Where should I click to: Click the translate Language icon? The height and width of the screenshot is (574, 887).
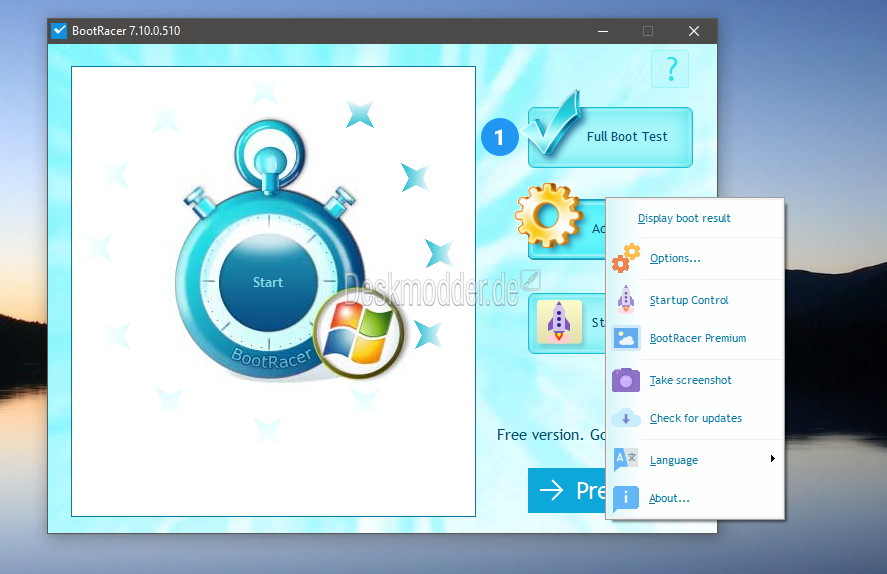click(x=626, y=459)
